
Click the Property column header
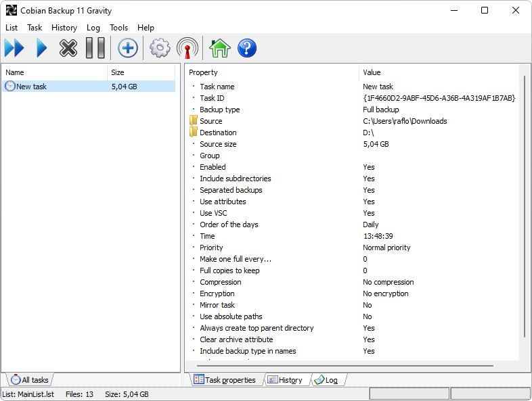click(272, 72)
